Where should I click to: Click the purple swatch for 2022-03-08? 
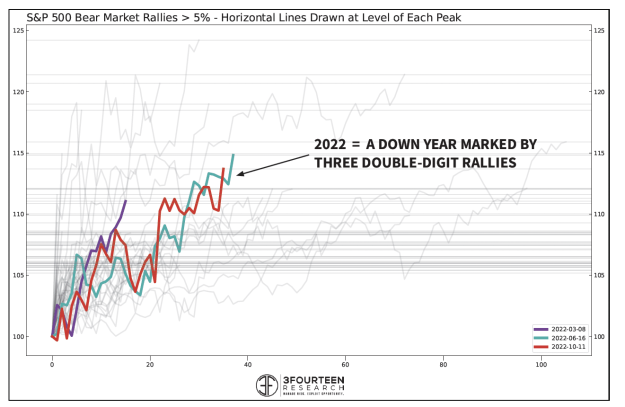pos(541,329)
